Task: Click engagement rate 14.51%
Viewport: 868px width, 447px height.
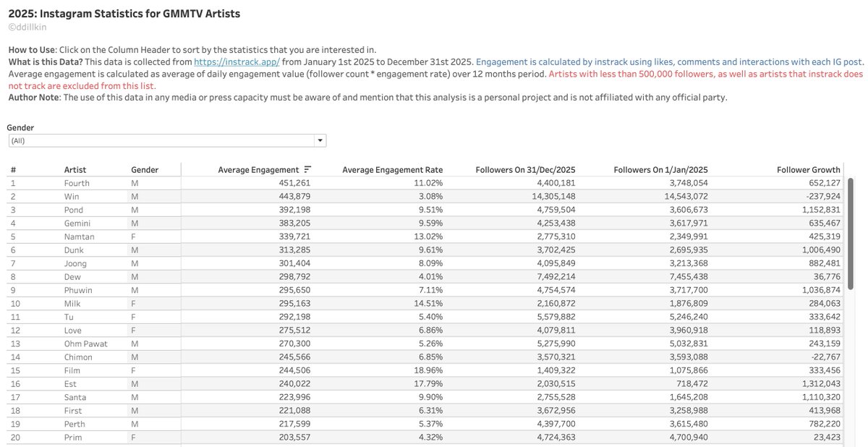Action: tap(429, 304)
